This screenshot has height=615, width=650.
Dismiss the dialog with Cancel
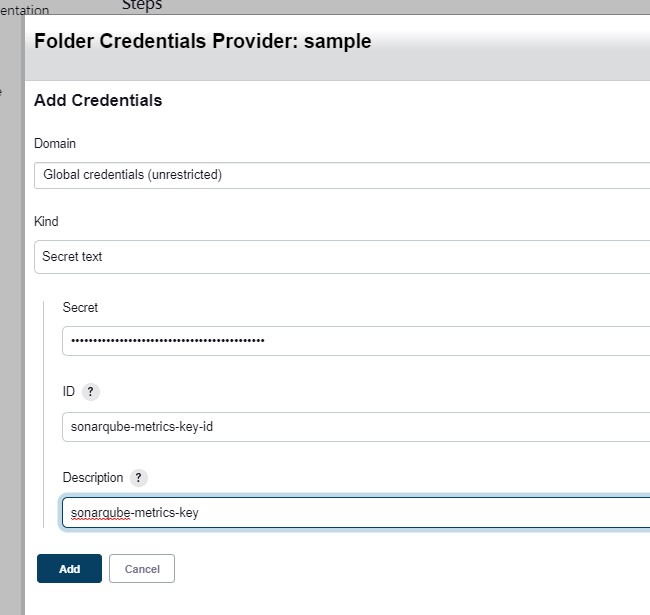[142, 569]
